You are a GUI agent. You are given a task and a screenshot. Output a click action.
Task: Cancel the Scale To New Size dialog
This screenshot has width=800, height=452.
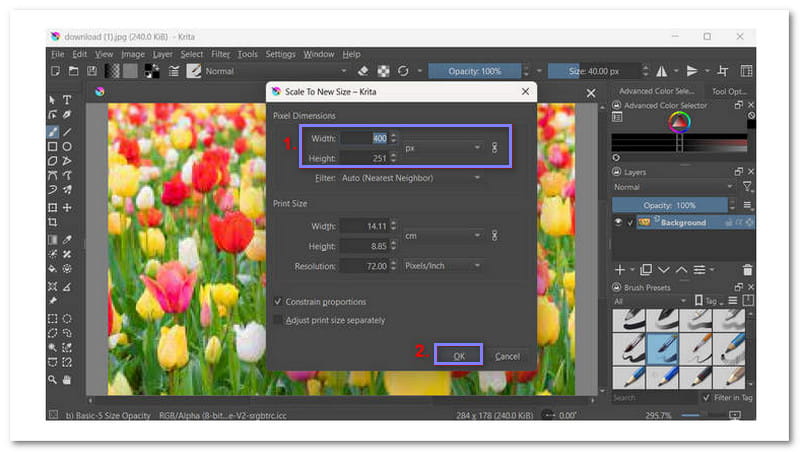coord(507,356)
